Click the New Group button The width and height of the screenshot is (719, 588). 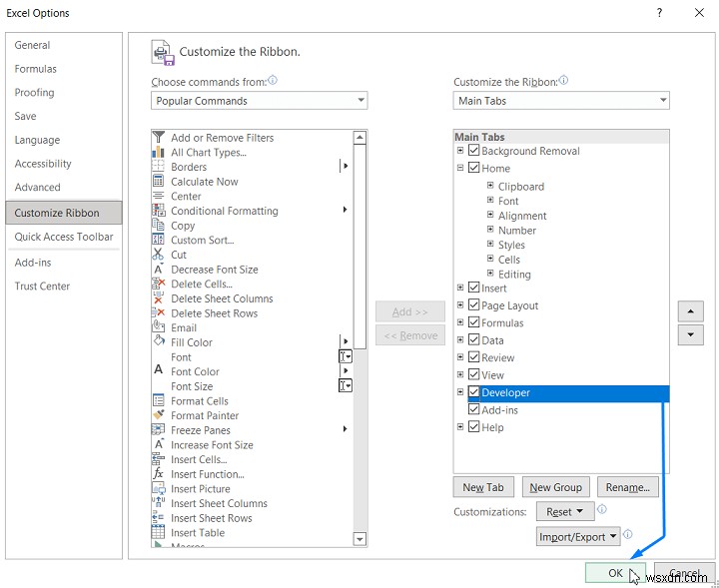556,487
